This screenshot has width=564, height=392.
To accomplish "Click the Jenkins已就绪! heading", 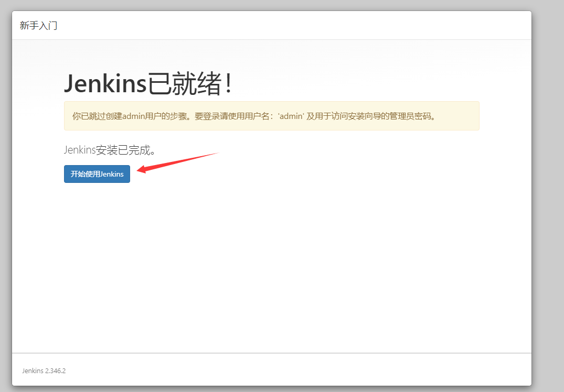I will pos(148,84).
